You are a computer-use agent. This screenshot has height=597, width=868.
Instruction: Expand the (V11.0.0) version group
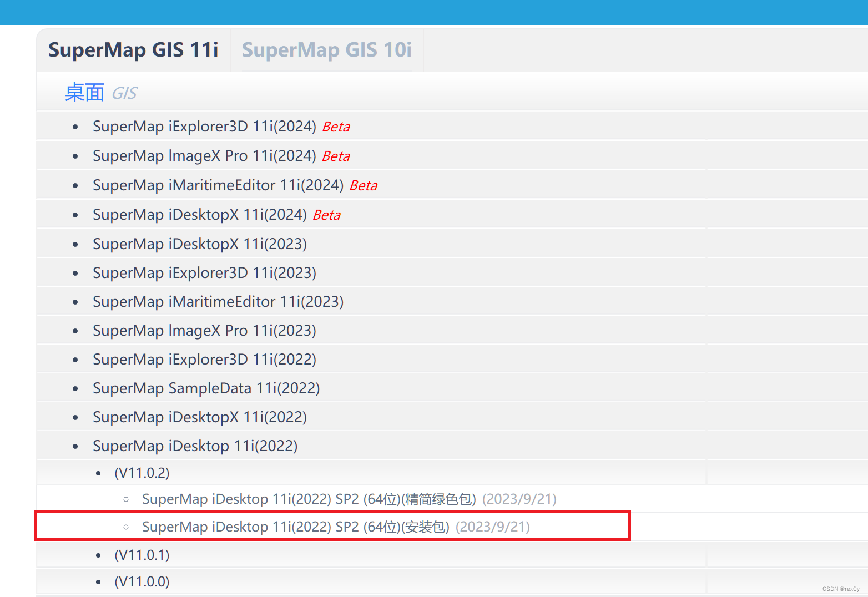(x=142, y=581)
